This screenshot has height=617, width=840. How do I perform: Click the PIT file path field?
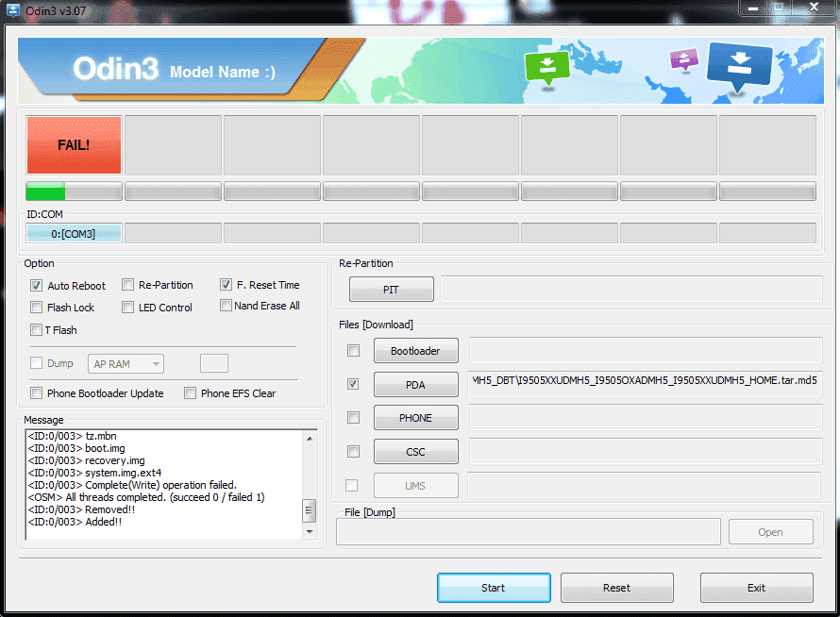(631, 290)
